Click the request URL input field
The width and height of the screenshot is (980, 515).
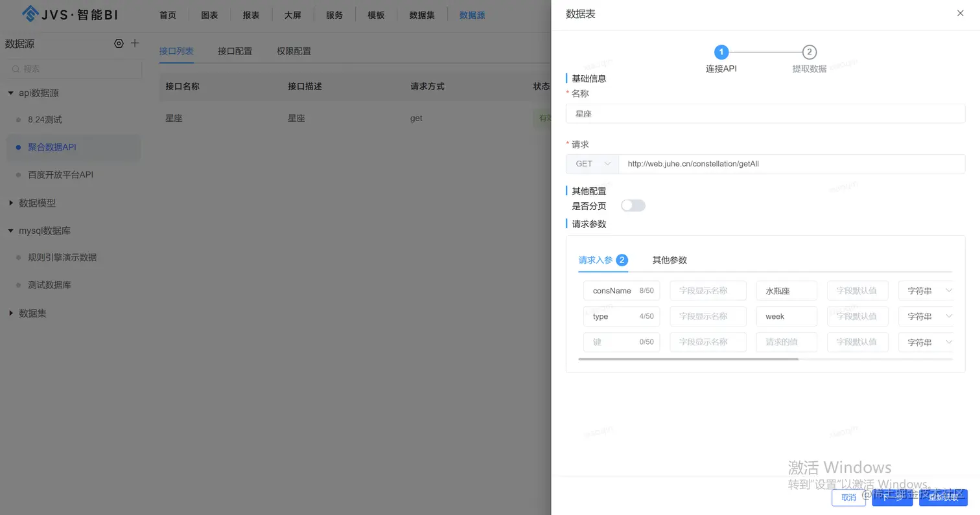(x=791, y=164)
